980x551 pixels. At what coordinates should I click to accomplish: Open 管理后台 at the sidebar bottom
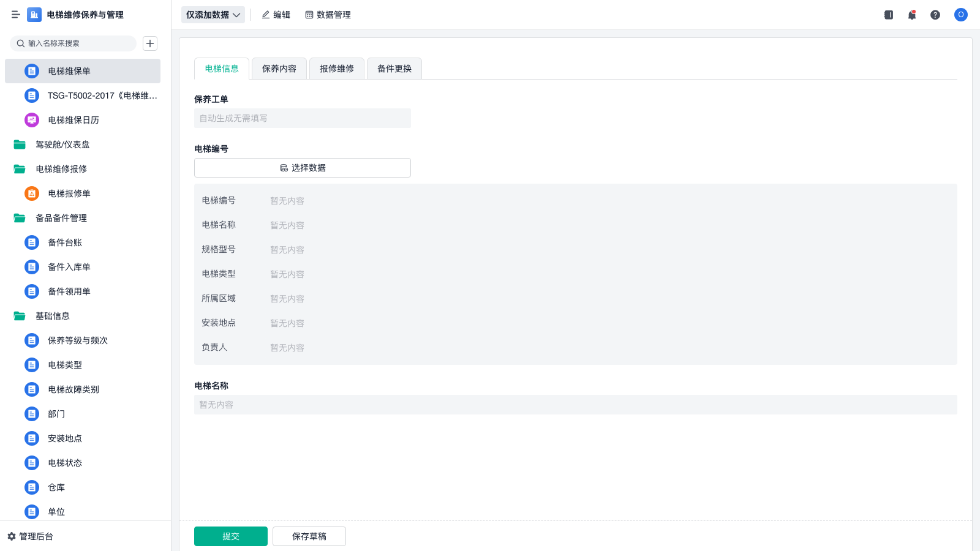coord(30,536)
